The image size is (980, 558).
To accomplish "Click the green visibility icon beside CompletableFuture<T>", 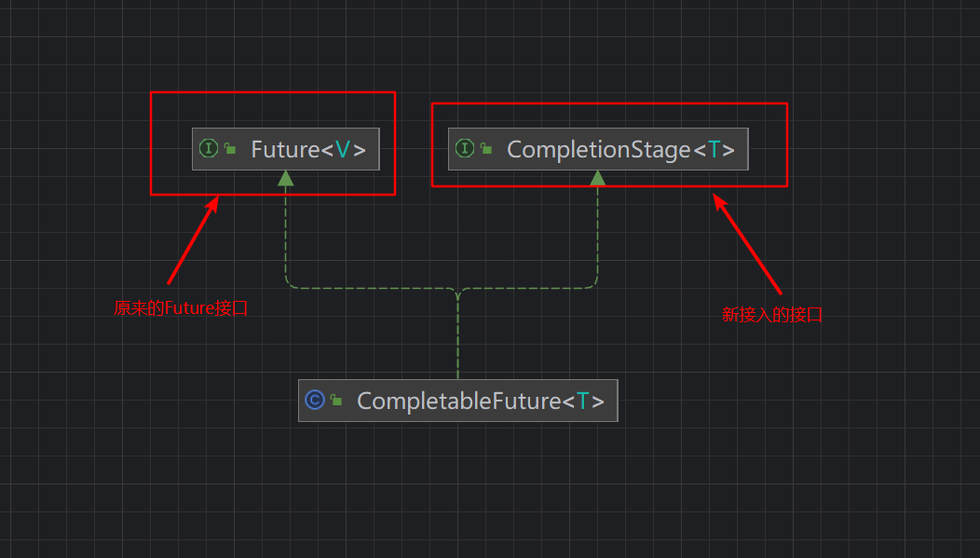I will coord(336,401).
